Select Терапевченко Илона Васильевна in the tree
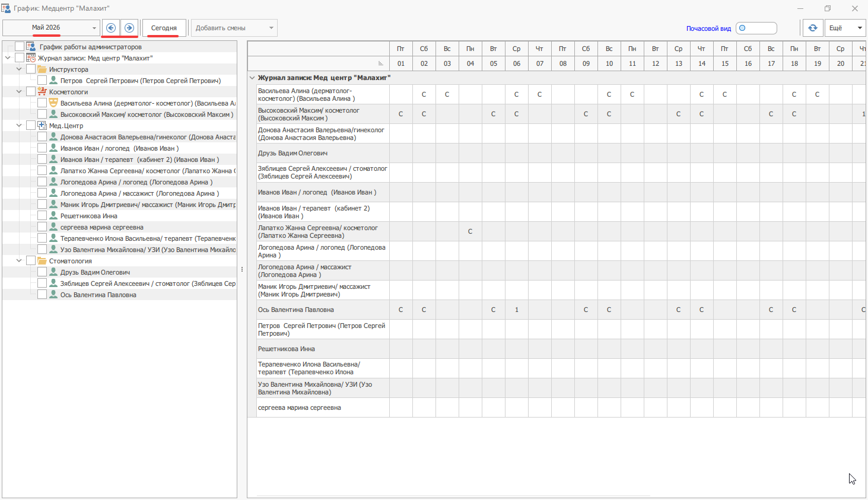 point(148,238)
